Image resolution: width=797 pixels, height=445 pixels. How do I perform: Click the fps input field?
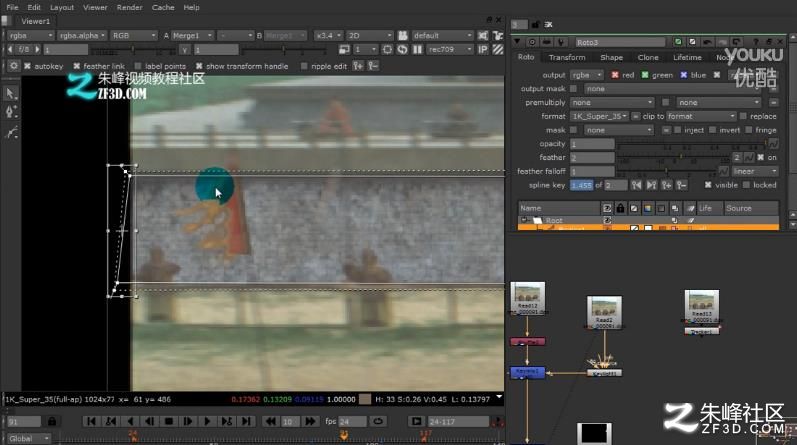pos(352,422)
